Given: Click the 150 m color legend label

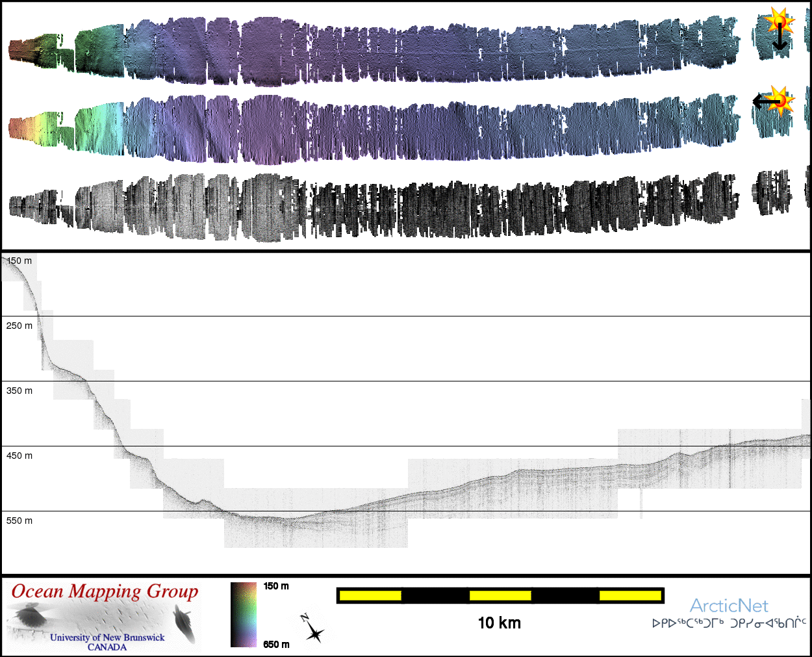Looking at the screenshot, I should pos(276,586).
